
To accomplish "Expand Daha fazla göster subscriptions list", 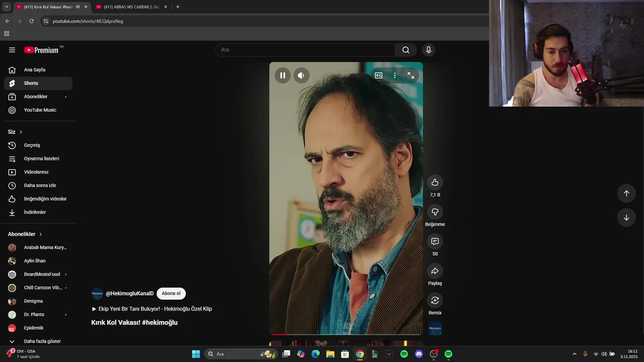I will [x=38, y=341].
